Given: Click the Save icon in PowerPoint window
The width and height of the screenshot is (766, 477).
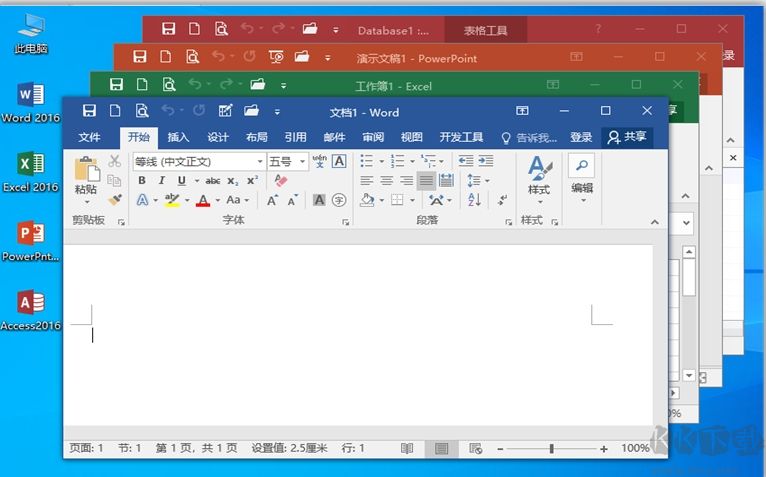Looking at the screenshot, I should tap(140, 57).
